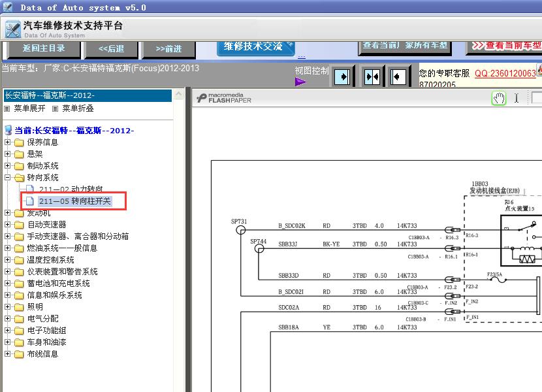542x392 pixels.
Task: Go back with the <<后退 button
Action: (111, 49)
